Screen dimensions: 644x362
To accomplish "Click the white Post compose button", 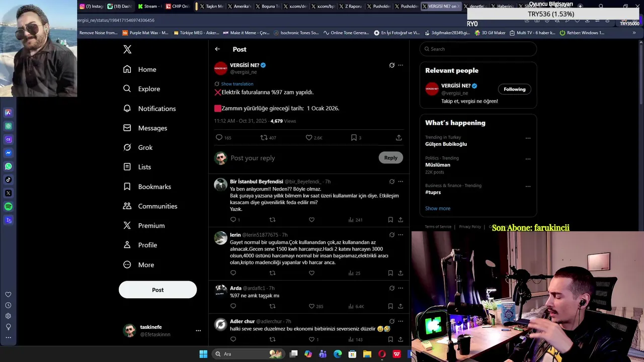I will pos(157,290).
